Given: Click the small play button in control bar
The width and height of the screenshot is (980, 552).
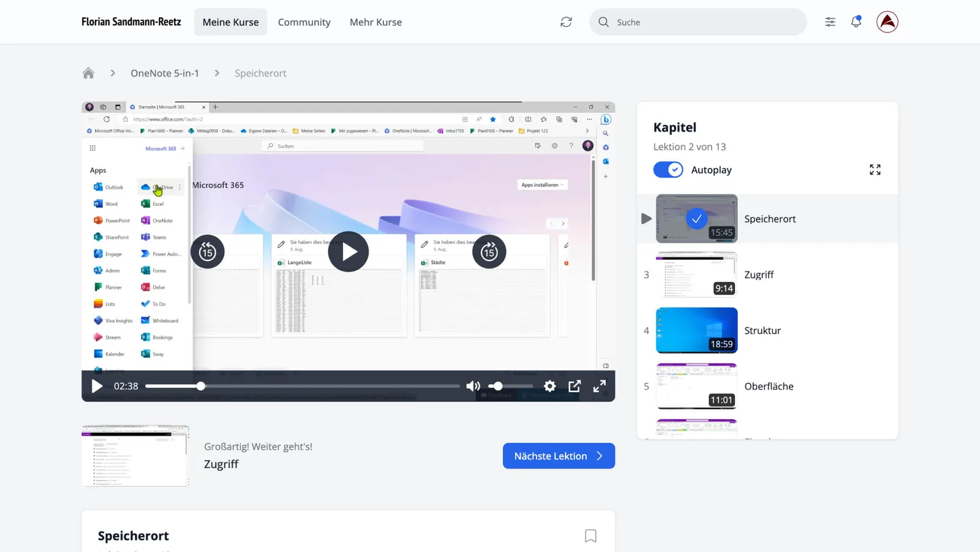Looking at the screenshot, I should [97, 386].
